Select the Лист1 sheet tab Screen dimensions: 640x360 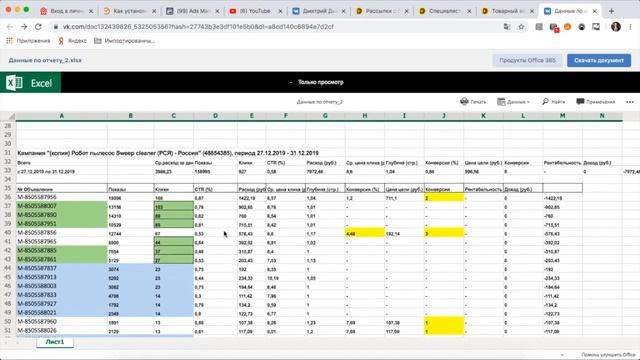[x=55, y=342]
